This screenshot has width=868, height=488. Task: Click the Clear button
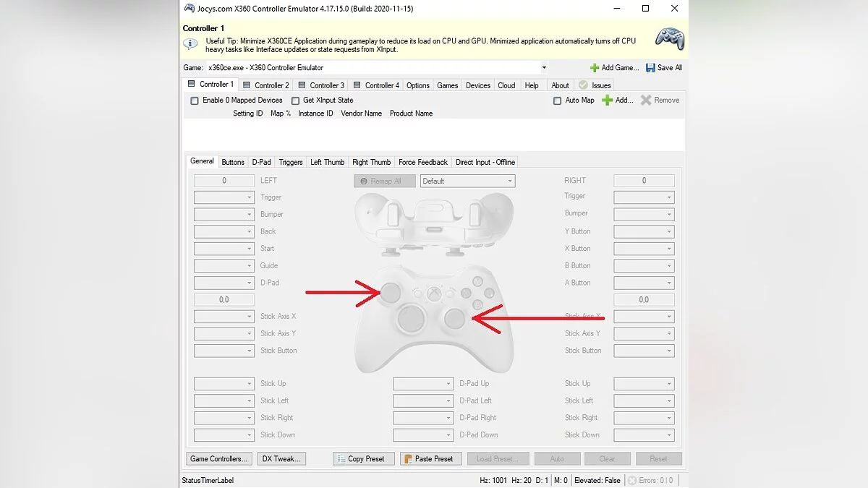[x=608, y=459]
